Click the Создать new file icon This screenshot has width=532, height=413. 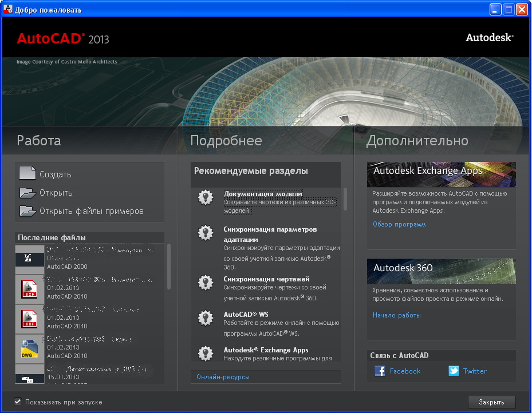pos(27,173)
